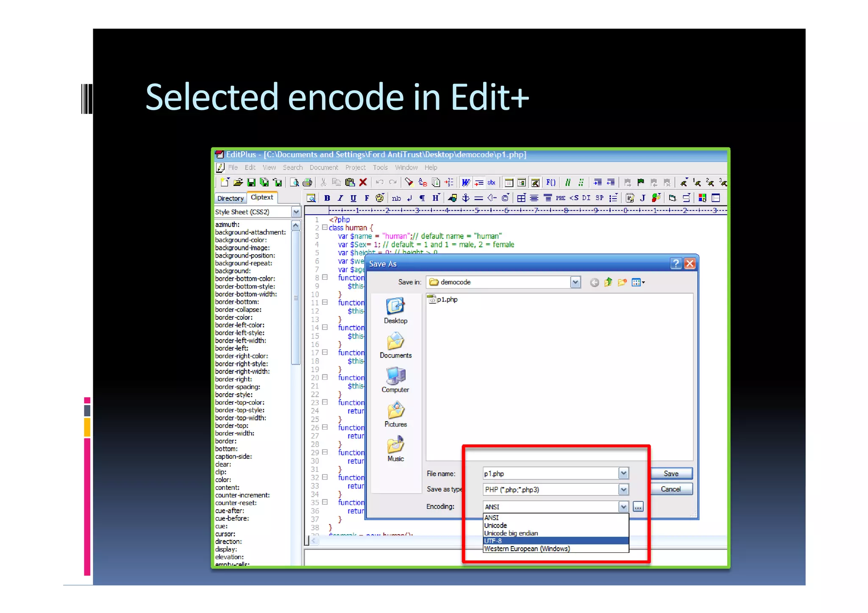Open the Documents place in Save As

click(395, 345)
